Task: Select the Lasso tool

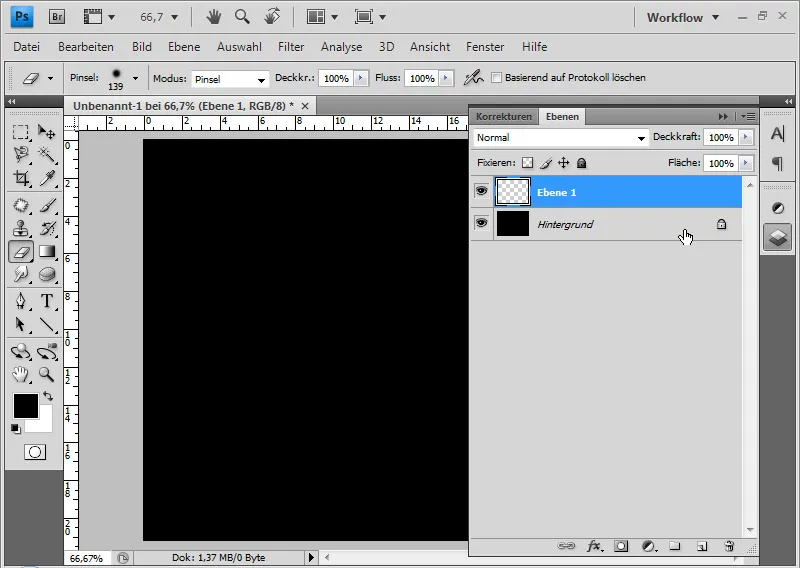Action: pyautogui.click(x=20, y=155)
